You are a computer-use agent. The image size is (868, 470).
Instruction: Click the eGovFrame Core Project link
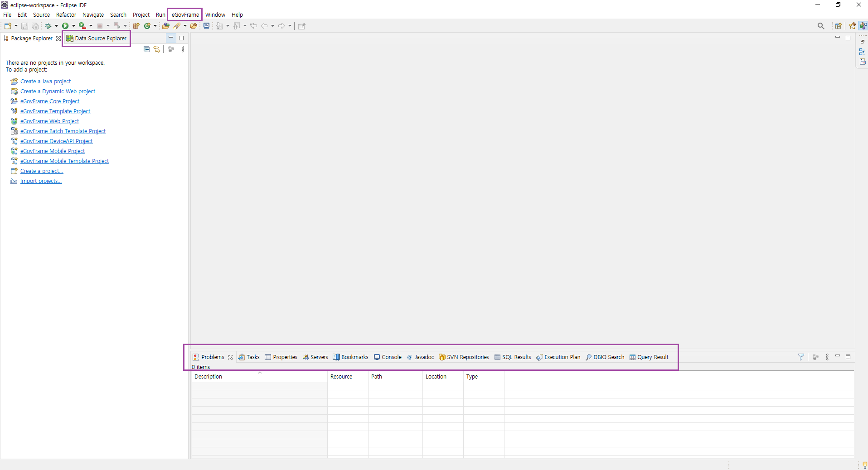pos(50,101)
